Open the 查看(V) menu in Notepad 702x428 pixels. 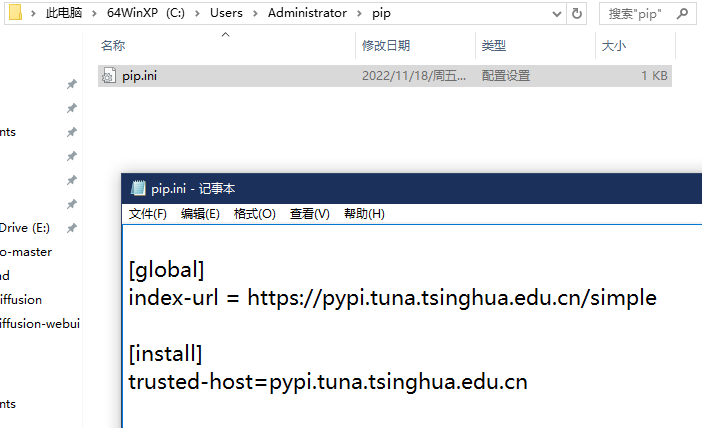(x=309, y=214)
